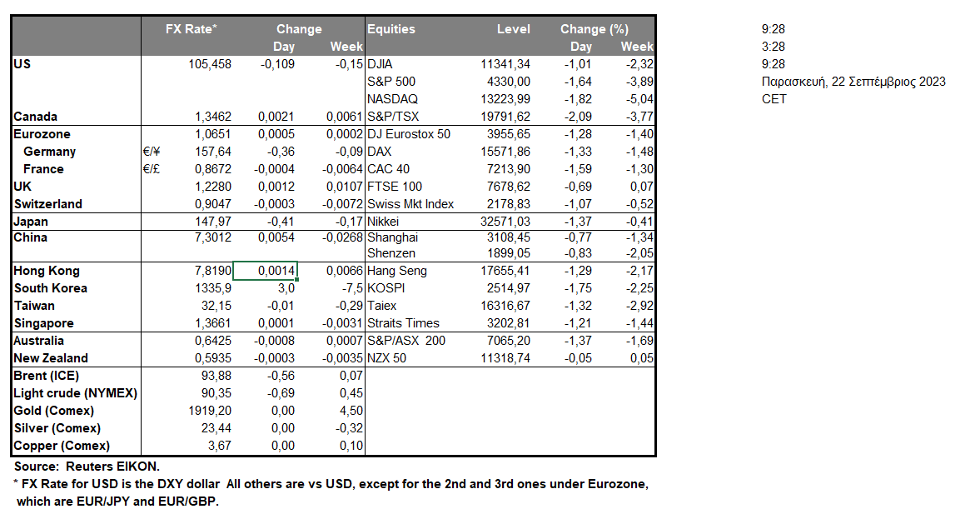This screenshot has height=524, width=980.
Task: Select the 'Copper (Comex)' row label
Action: [62, 446]
